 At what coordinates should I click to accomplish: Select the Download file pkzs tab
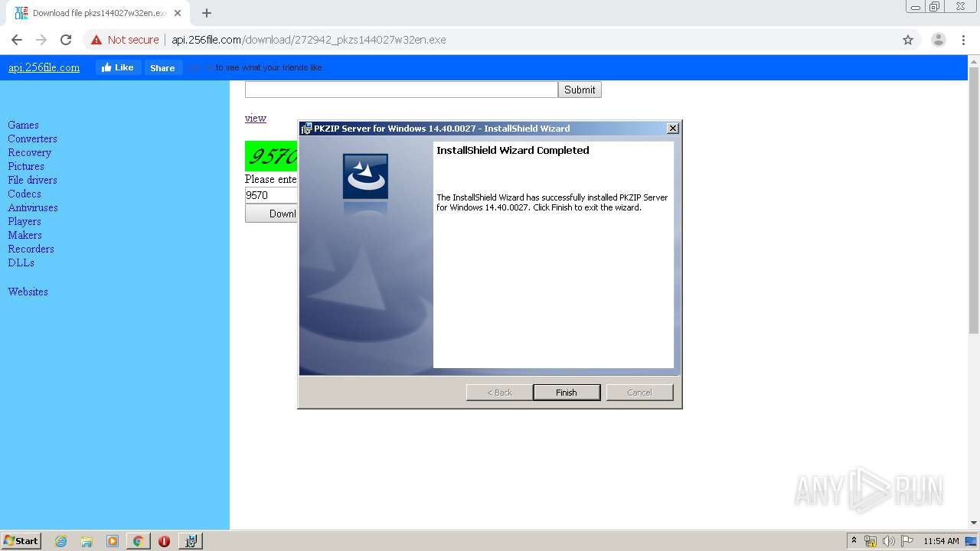tap(98, 13)
